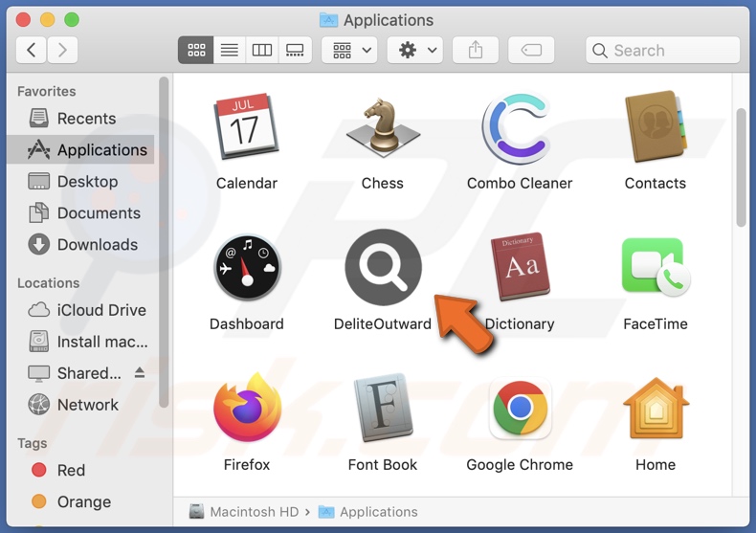Select the Chess application icon
The width and height of the screenshot is (756, 533).
[383, 127]
